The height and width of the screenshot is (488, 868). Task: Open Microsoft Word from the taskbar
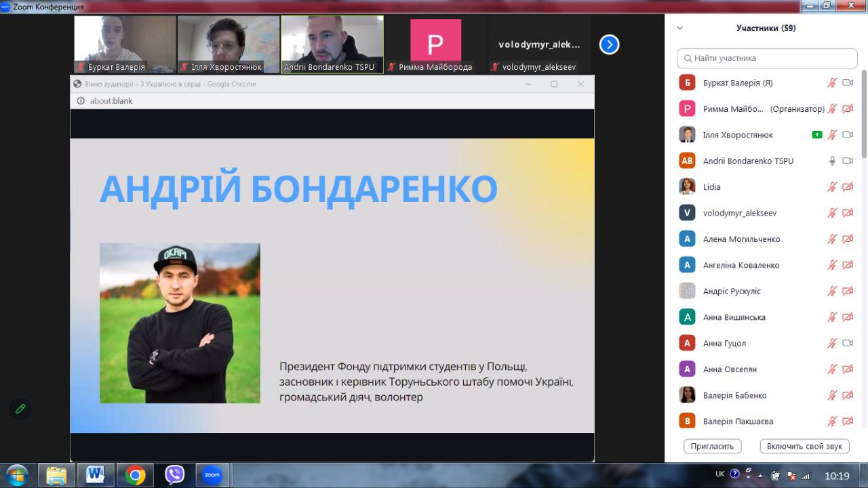point(96,475)
